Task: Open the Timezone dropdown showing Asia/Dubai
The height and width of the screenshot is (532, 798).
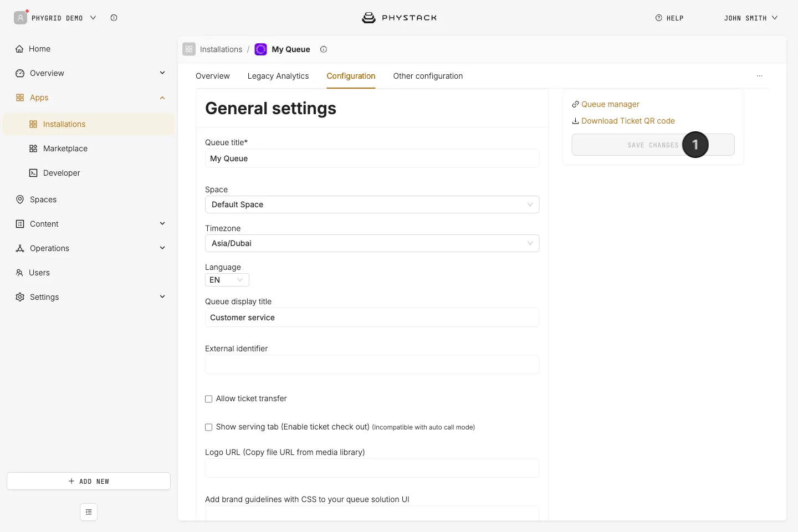Action: point(372,243)
